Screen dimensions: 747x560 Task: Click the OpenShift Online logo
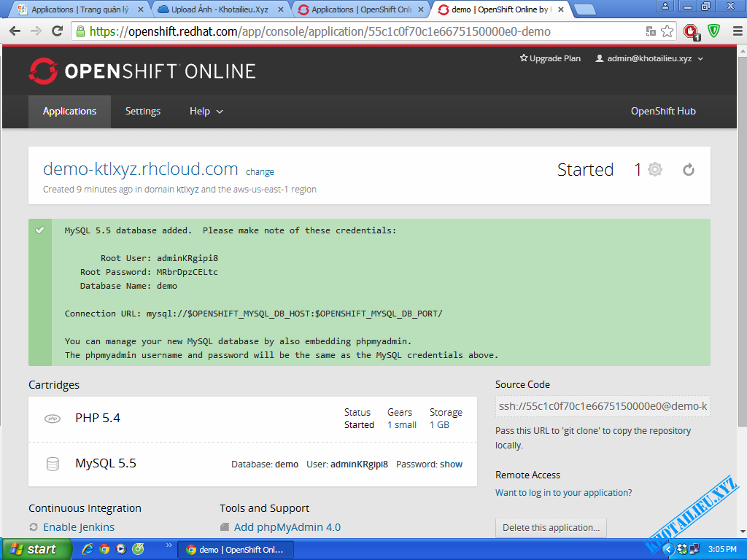pyautogui.click(x=142, y=71)
